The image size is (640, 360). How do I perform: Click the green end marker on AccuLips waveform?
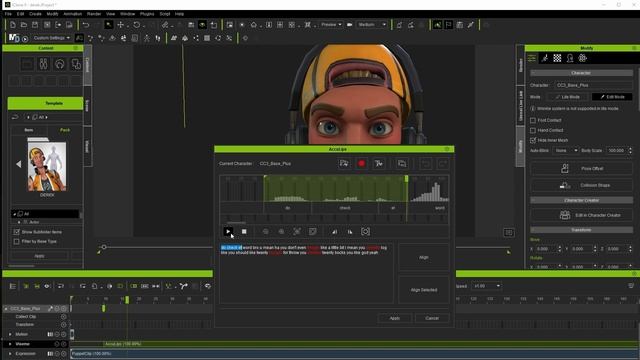407,179
